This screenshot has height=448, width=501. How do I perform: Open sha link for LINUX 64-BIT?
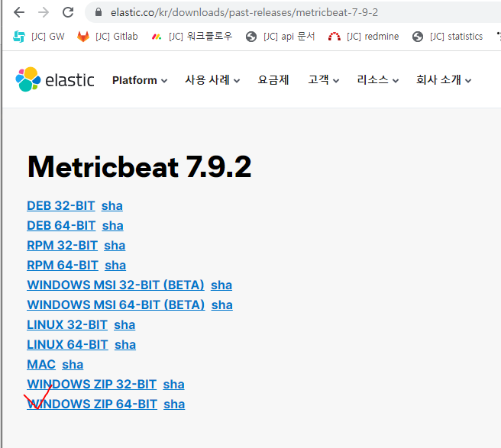click(x=125, y=344)
